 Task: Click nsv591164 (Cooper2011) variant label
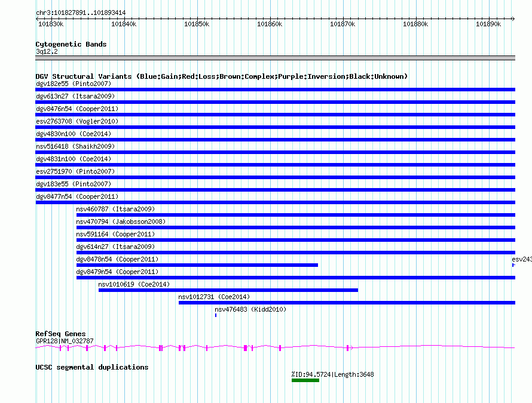click(x=115, y=234)
